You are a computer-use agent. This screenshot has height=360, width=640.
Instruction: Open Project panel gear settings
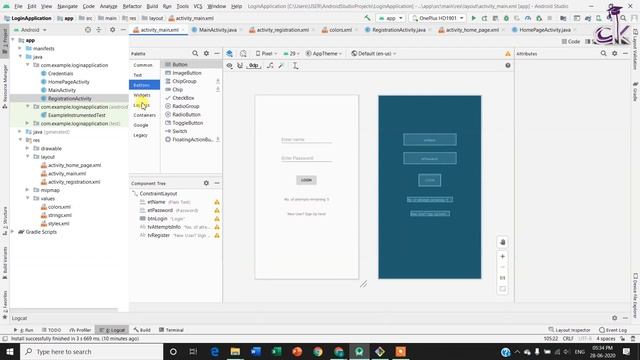point(113,30)
